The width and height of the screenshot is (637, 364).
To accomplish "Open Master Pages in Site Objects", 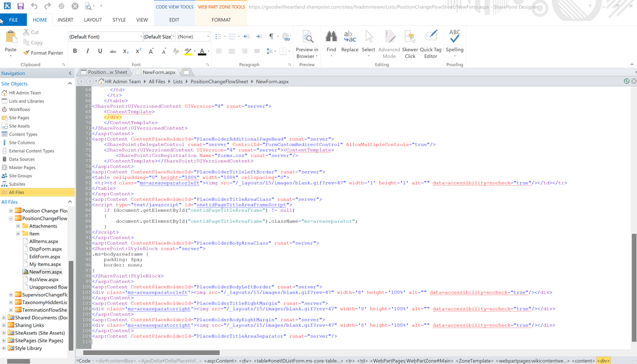I will (x=22, y=167).
